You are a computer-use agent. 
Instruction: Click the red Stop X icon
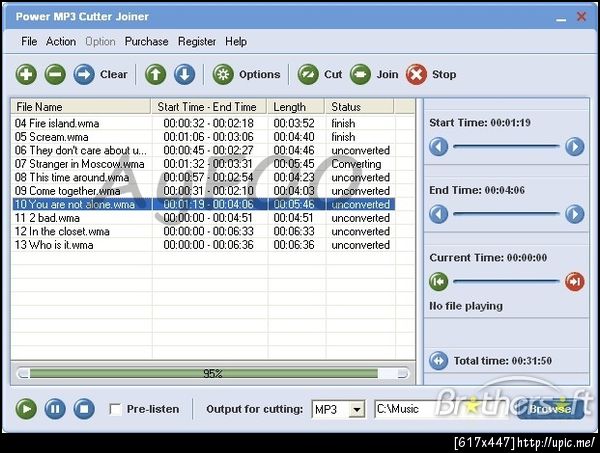(x=416, y=74)
